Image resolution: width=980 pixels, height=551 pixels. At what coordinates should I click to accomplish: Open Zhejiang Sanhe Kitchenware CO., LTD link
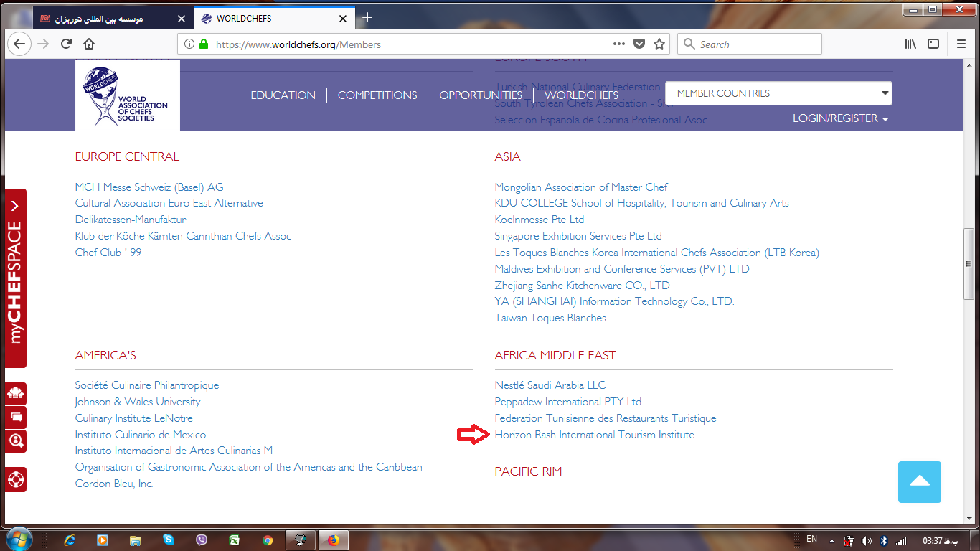(582, 286)
